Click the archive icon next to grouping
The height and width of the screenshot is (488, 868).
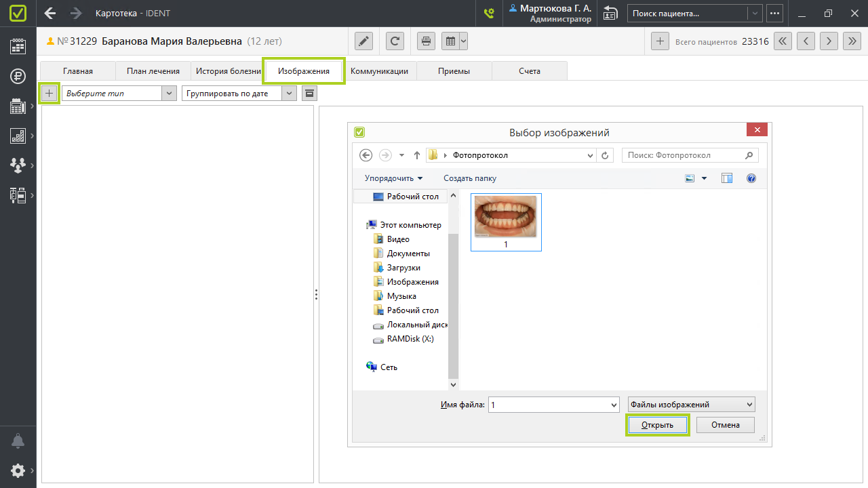[x=309, y=93]
